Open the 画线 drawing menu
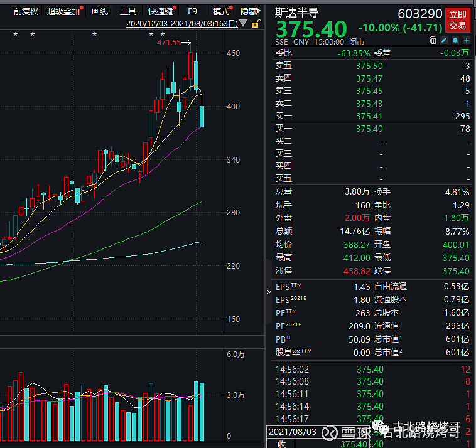This screenshot has height=448, width=476. (100, 11)
